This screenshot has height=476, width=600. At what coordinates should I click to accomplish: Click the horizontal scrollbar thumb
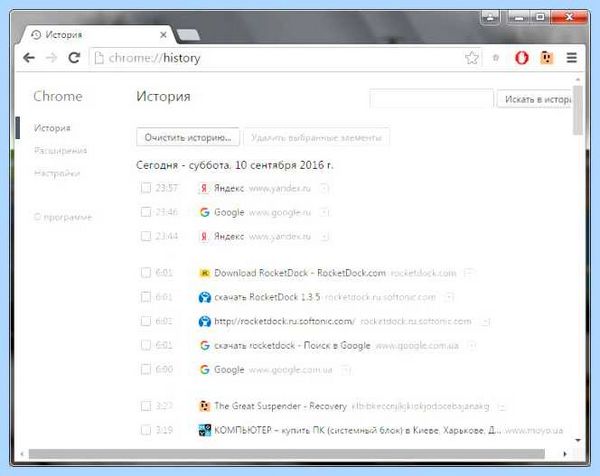(287, 454)
